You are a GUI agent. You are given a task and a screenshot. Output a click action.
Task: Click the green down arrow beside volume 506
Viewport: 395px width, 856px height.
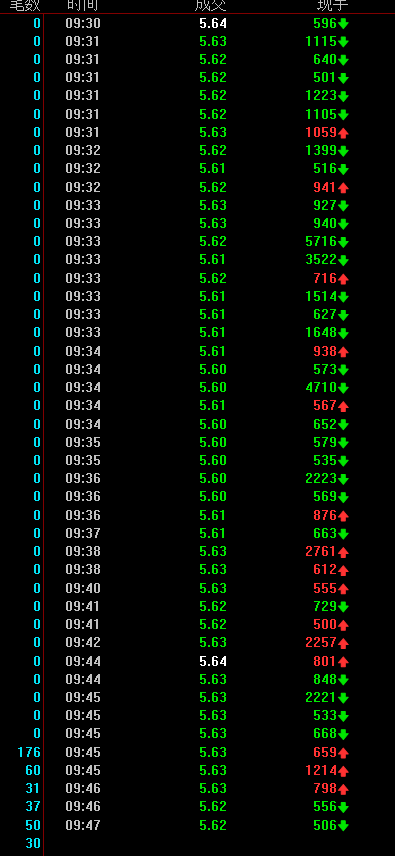tap(343, 825)
